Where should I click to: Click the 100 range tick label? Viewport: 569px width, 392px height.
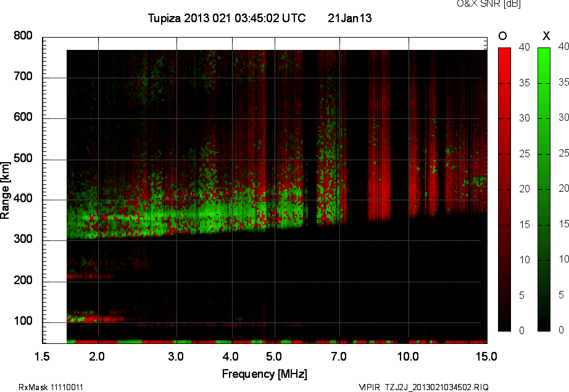tap(23, 321)
